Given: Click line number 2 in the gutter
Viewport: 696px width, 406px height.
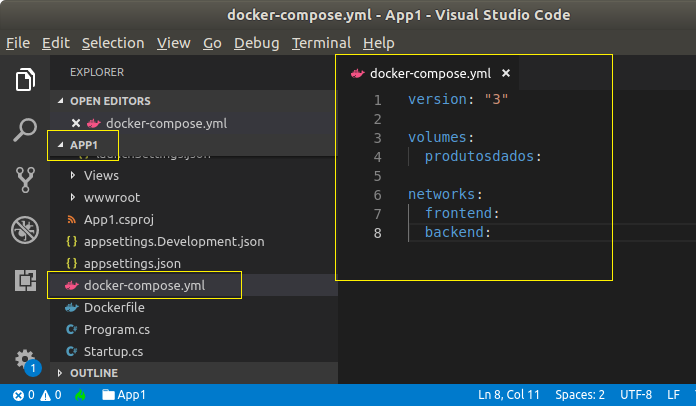Looking at the screenshot, I should (377, 119).
